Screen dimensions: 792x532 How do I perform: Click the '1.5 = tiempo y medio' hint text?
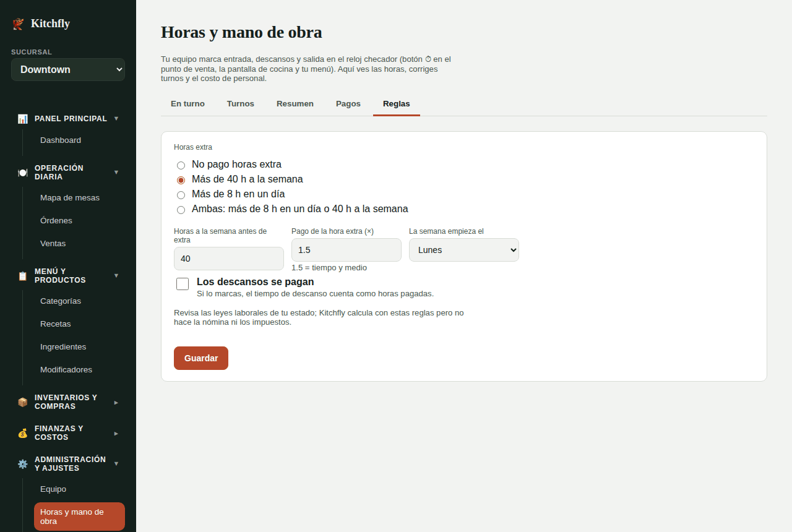[x=329, y=268]
